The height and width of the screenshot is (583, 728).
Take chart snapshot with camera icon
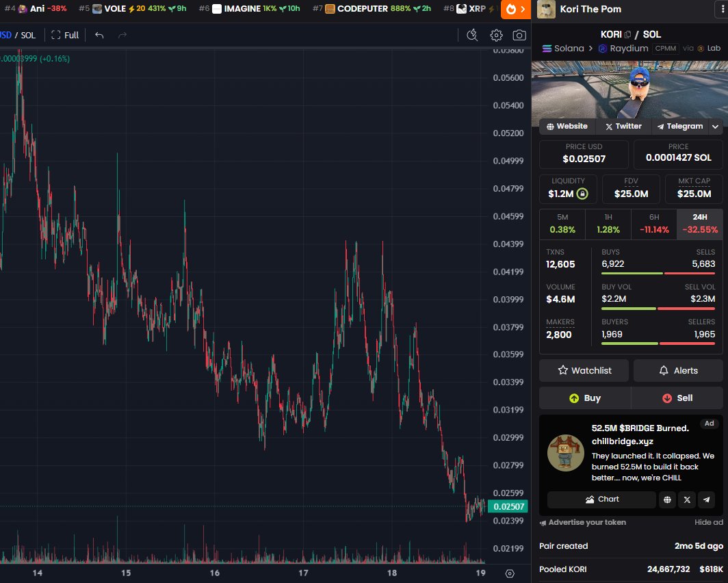coord(519,36)
